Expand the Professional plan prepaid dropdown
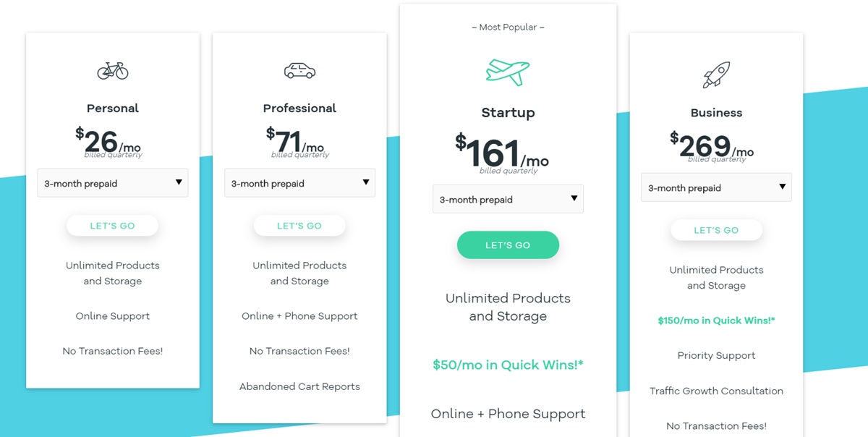 tap(299, 183)
